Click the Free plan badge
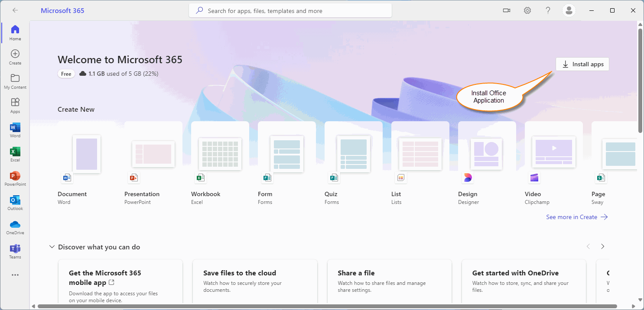 pos(66,74)
